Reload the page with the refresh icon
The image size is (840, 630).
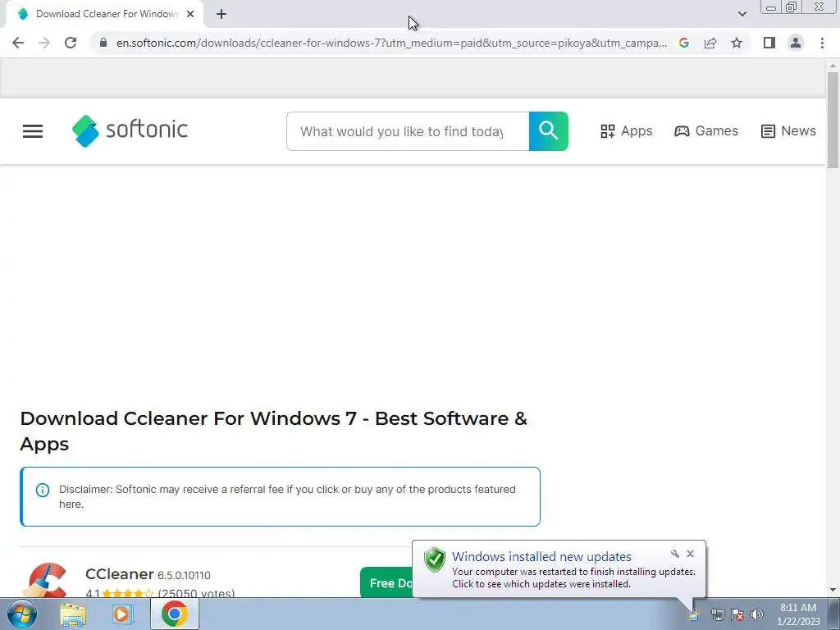coord(71,43)
